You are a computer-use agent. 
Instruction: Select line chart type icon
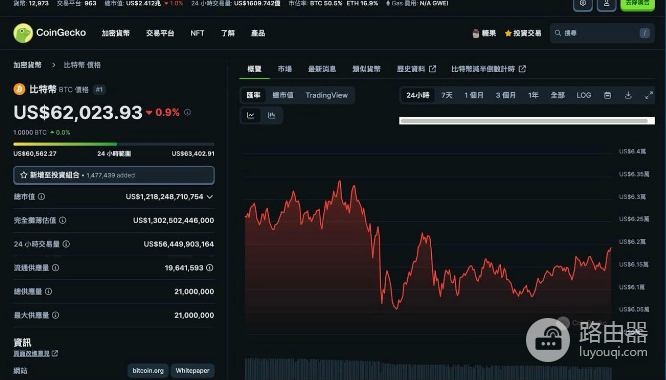(x=251, y=115)
